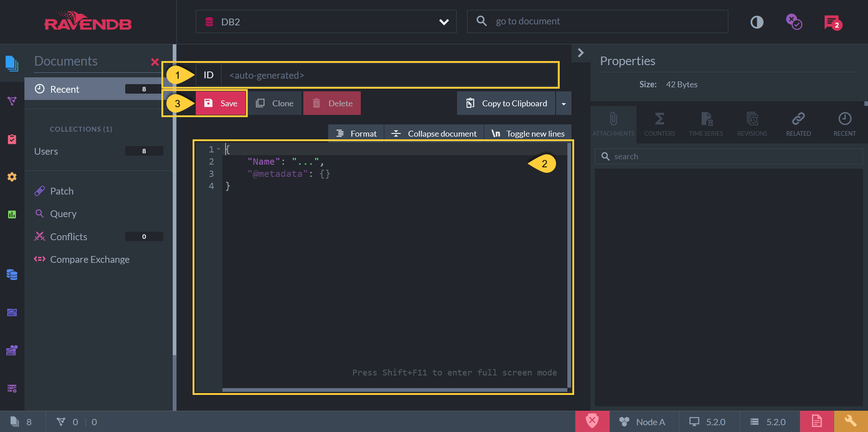Switch to the Recent tab in Properties
This screenshot has height=432, width=868.
click(x=844, y=124)
